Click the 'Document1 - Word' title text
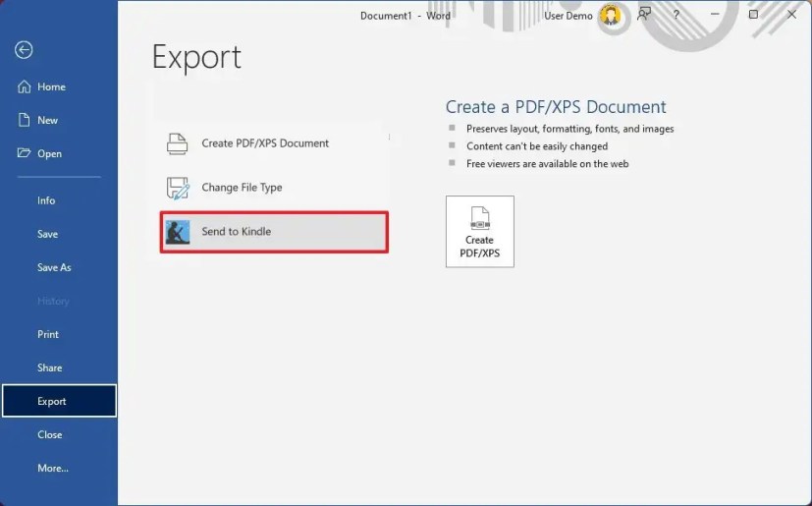This screenshot has width=812, height=506. point(406,16)
